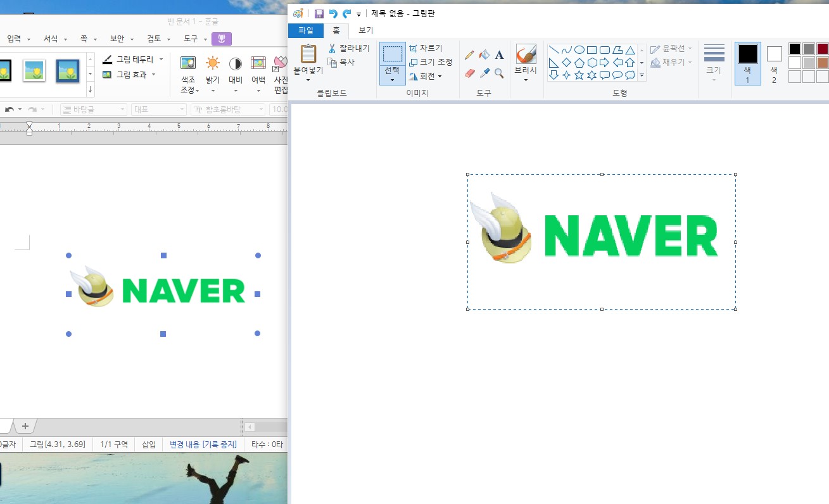Click 크기 조정 (resize) in Paint
This screenshot has height=504, width=829.
431,62
